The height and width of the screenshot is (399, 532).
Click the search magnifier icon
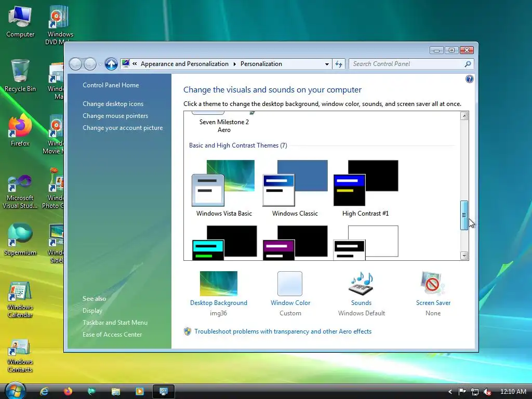pyautogui.click(x=468, y=64)
